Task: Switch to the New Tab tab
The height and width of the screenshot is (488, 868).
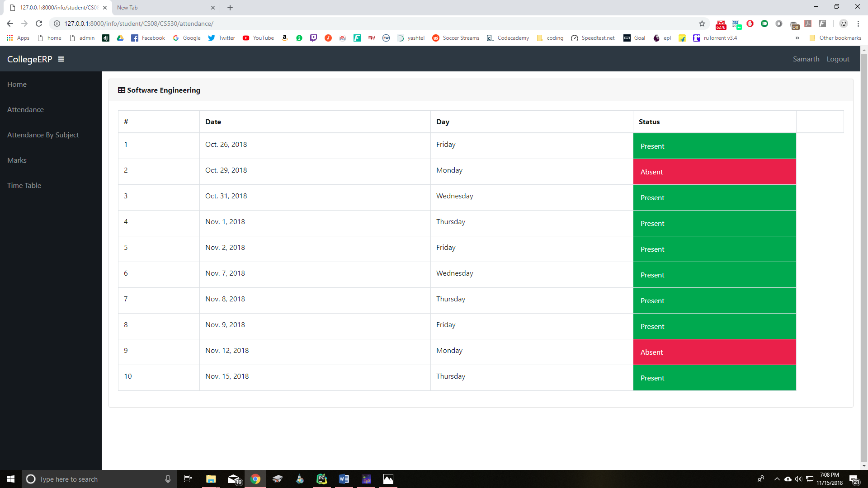Action: (x=163, y=8)
